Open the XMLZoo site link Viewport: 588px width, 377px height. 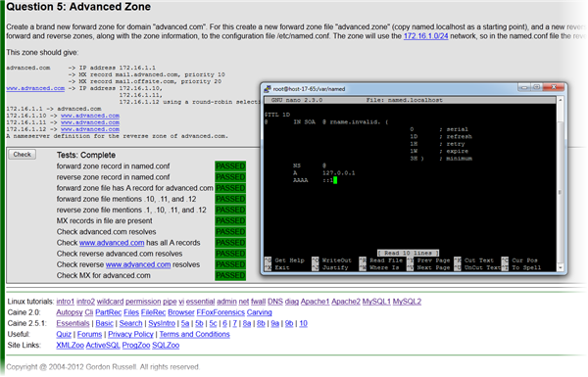(71, 345)
